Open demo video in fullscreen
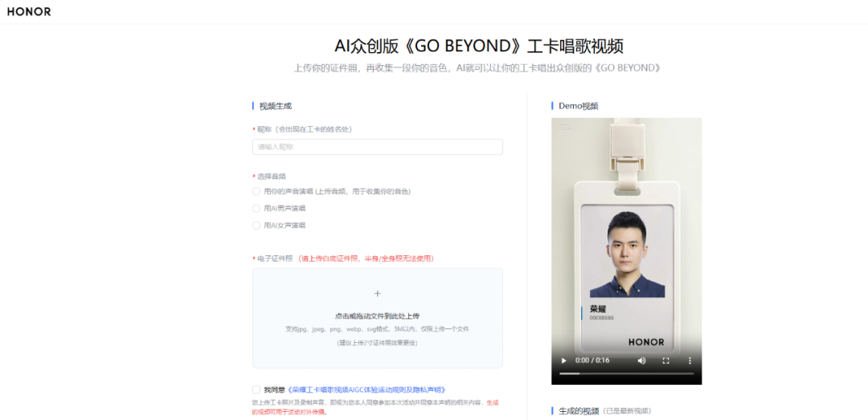This screenshot has width=868, height=420. (x=666, y=361)
